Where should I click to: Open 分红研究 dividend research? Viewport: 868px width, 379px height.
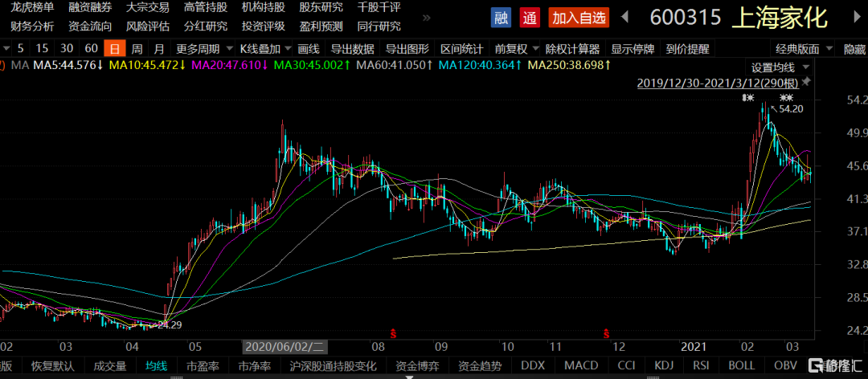(x=206, y=26)
